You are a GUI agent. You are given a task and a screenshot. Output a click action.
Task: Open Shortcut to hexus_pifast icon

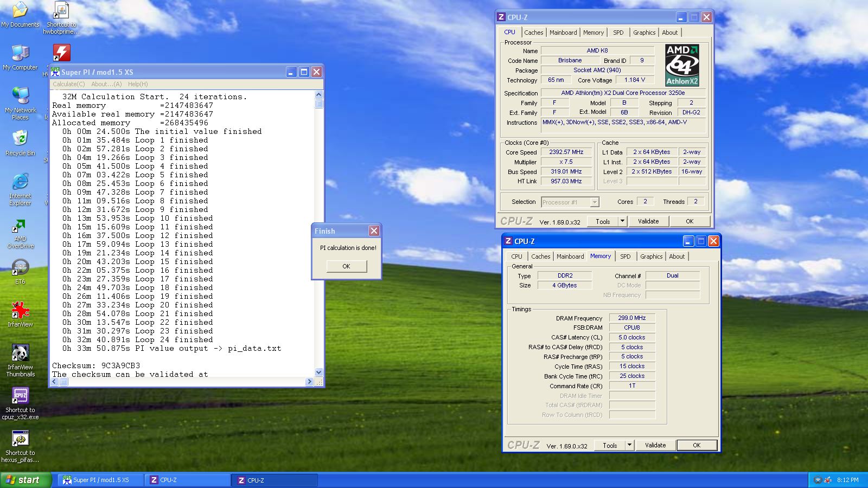tap(20, 446)
